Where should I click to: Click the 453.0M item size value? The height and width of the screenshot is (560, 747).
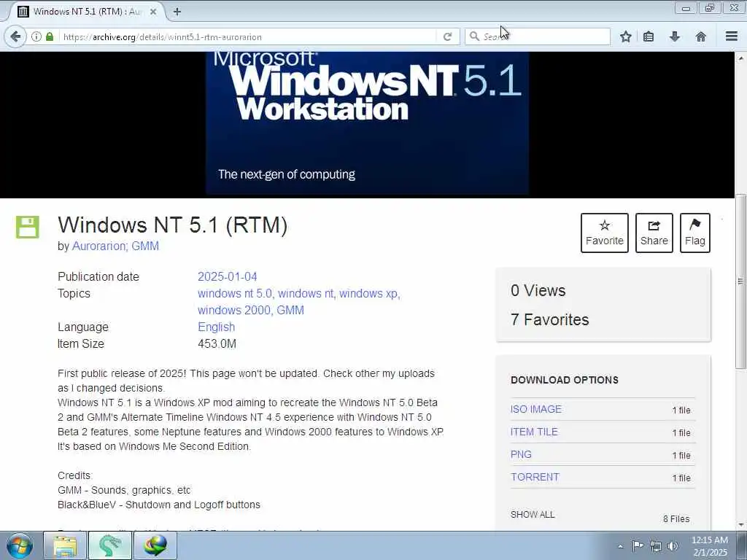217,344
